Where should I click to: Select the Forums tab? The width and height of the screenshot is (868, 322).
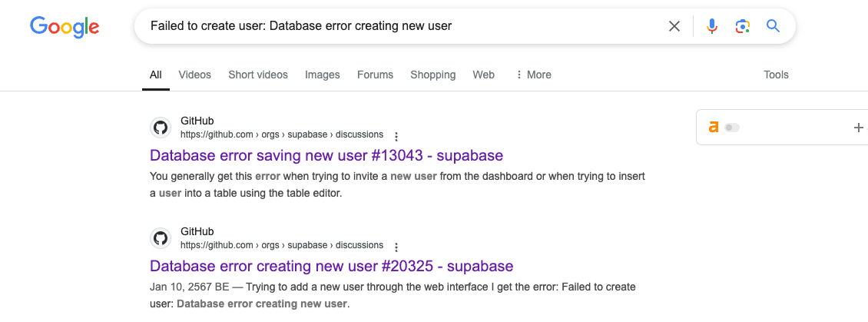375,75
